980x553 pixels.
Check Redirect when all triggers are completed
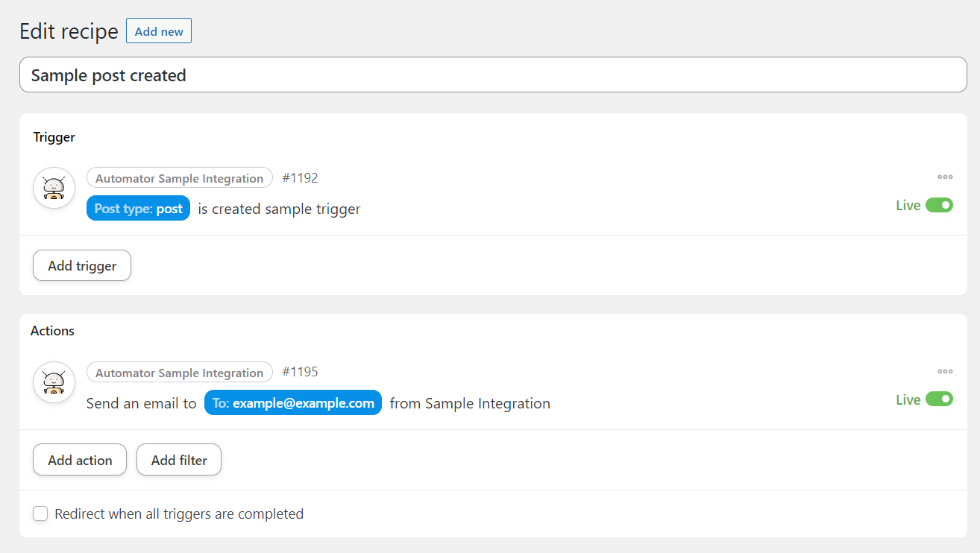coord(40,513)
